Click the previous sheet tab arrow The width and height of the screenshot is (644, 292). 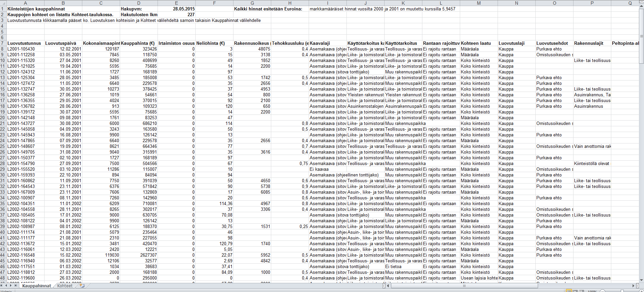click(7, 286)
